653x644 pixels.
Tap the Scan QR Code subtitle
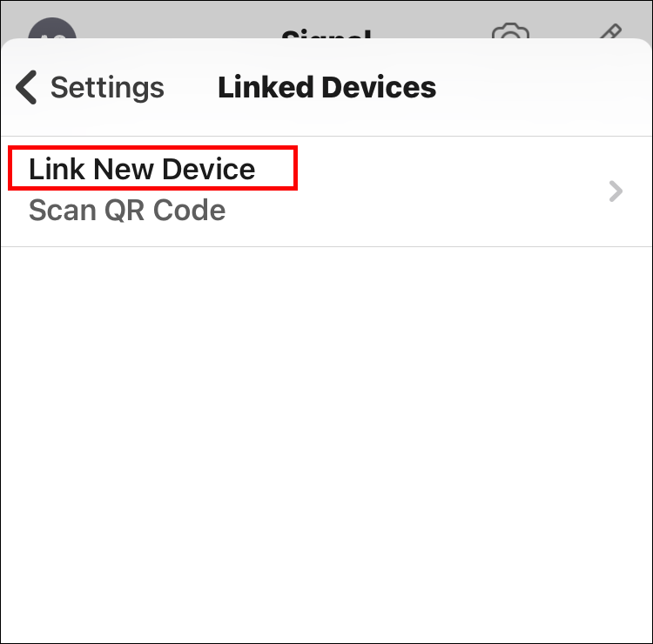[x=127, y=211]
